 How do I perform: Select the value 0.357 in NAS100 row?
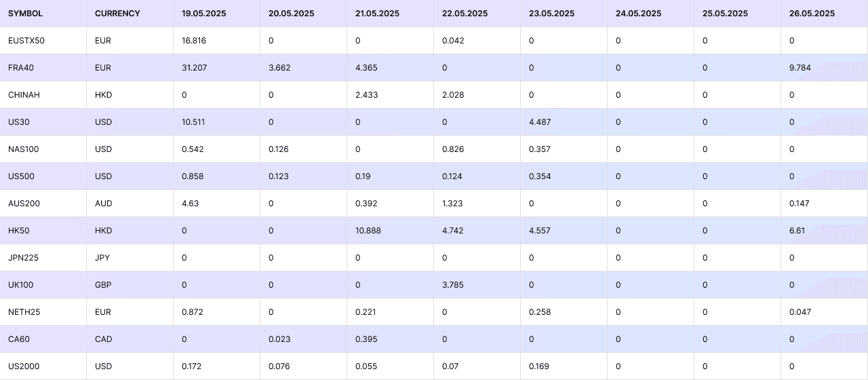click(x=540, y=149)
